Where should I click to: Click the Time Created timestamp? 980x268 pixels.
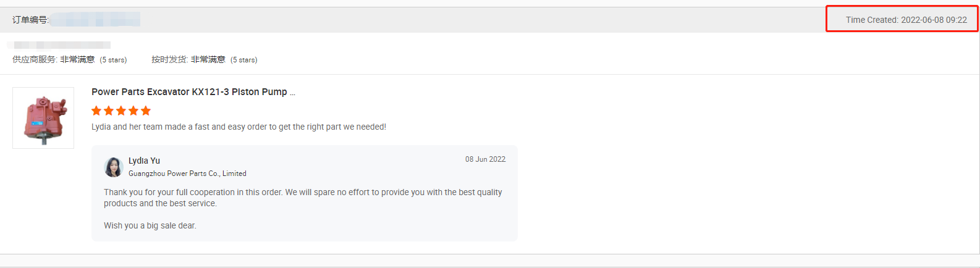pyautogui.click(x=906, y=20)
